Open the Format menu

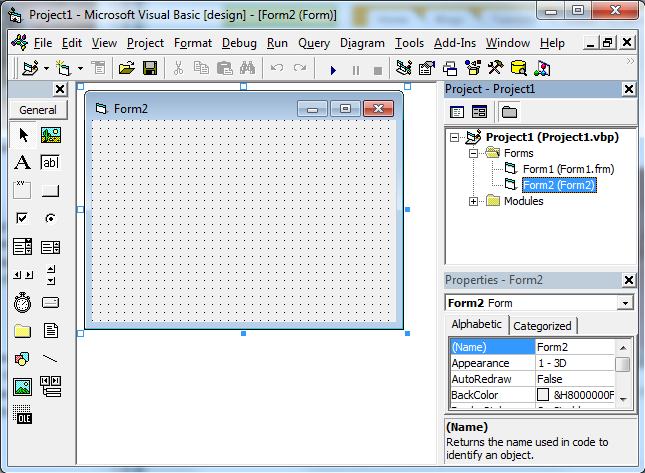click(x=193, y=43)
